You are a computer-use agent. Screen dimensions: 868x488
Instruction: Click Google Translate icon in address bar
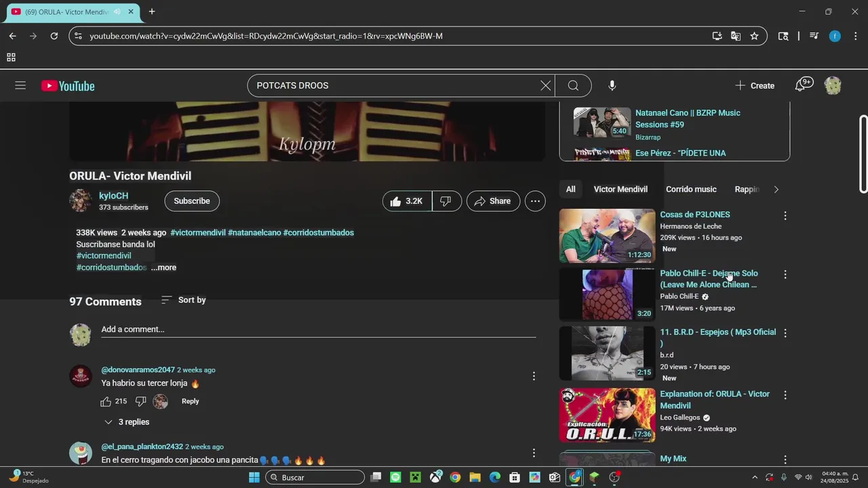click(x=736, y=36)
